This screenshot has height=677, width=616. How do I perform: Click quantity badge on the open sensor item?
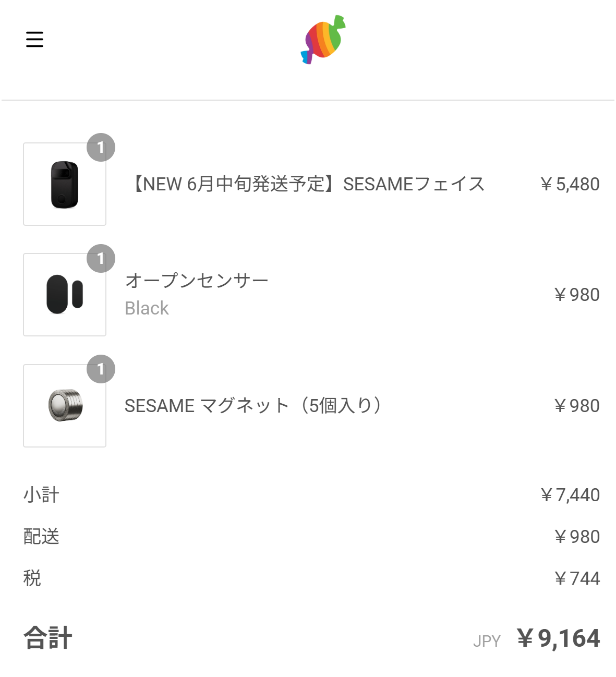[101, 259]
